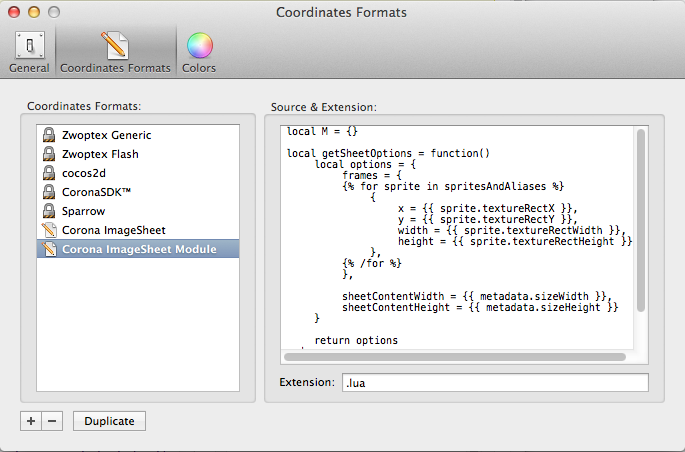Click the vertical scrollbar of source editor
This screenshot has height=452, width=685.
coord(641,221)
